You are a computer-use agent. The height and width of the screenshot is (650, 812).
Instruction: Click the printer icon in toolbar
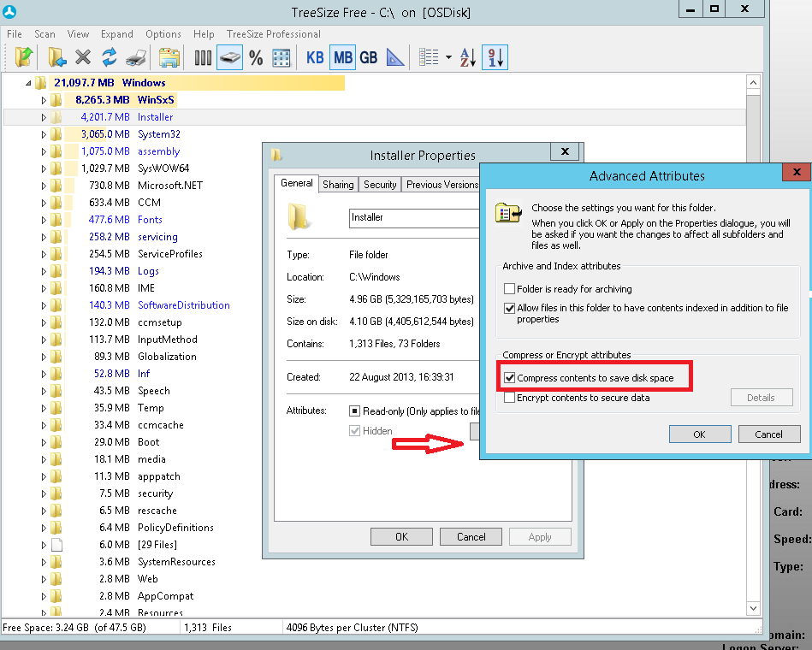pos(136,57)
